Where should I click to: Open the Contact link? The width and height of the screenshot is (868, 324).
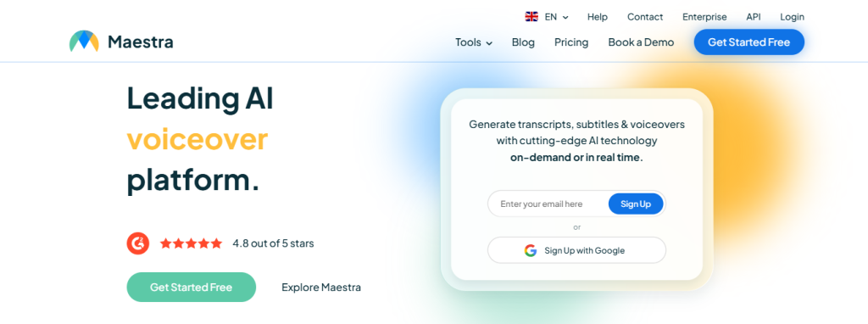645,17
